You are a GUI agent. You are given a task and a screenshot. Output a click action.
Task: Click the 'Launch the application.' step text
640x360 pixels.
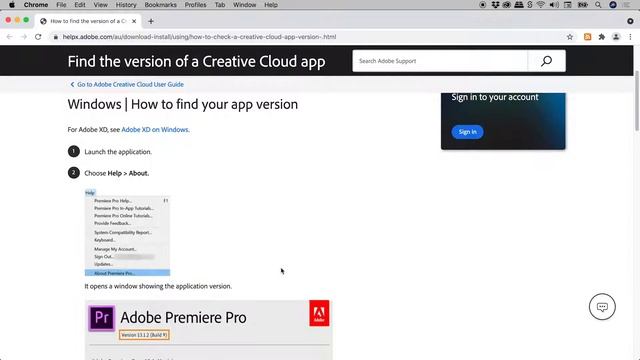(x=118, y=152)
